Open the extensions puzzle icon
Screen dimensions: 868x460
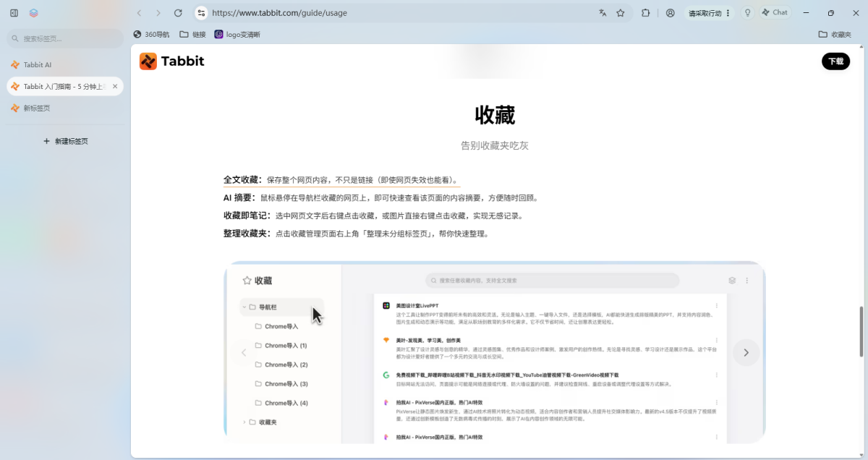(x=646, y=13)
